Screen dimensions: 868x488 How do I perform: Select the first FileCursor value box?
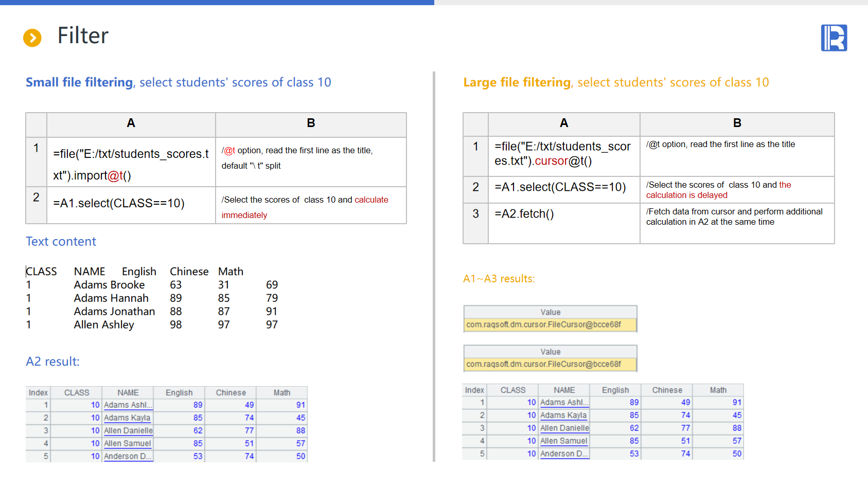550,325
